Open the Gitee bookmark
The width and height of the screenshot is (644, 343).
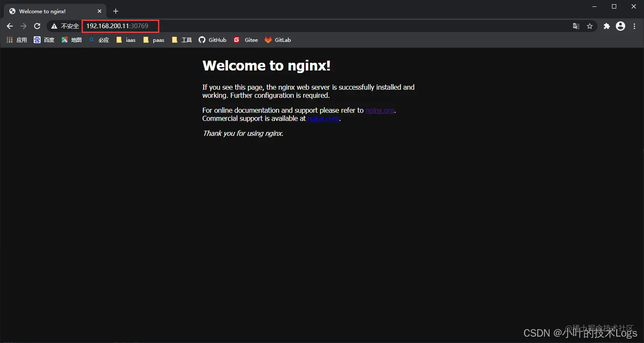coord(246,40)
